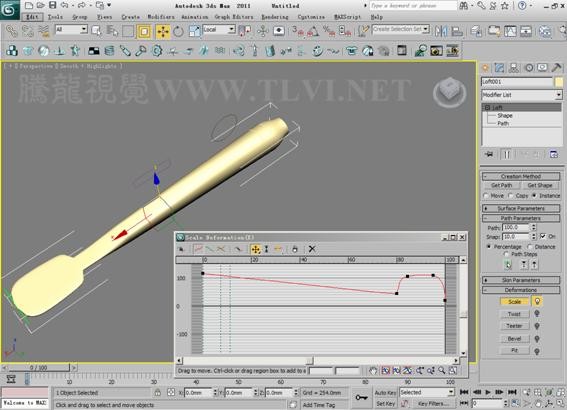
Task: Click Make Symmetrical icon in Scale Deformation
Action: pyautogui.click(x=181, y=249)
